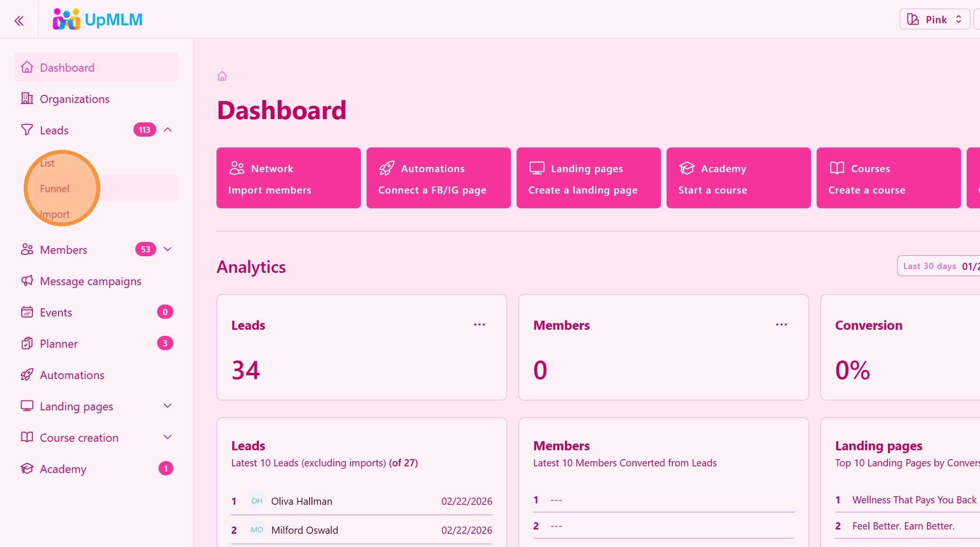Expand the Members submenu

(168, 249)
